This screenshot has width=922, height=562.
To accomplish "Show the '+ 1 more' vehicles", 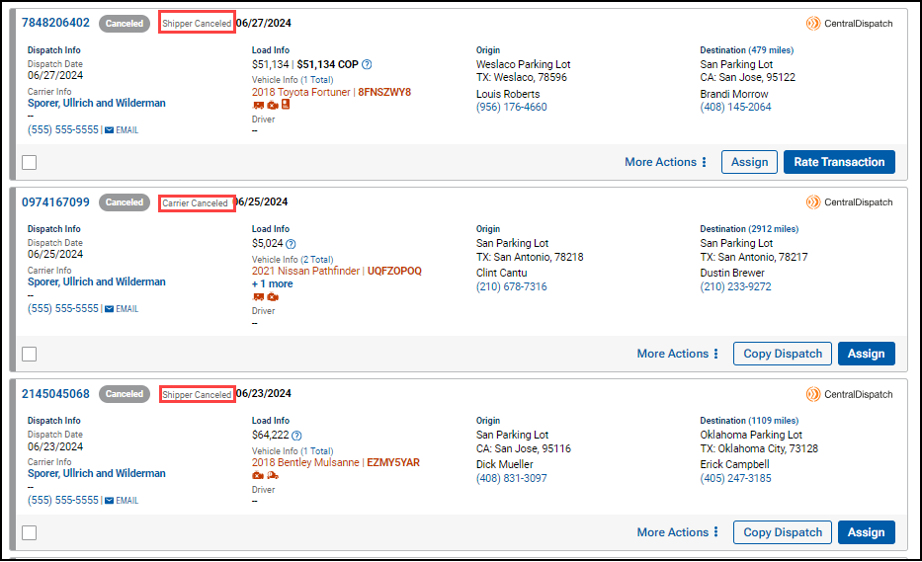I will [272, 284].
